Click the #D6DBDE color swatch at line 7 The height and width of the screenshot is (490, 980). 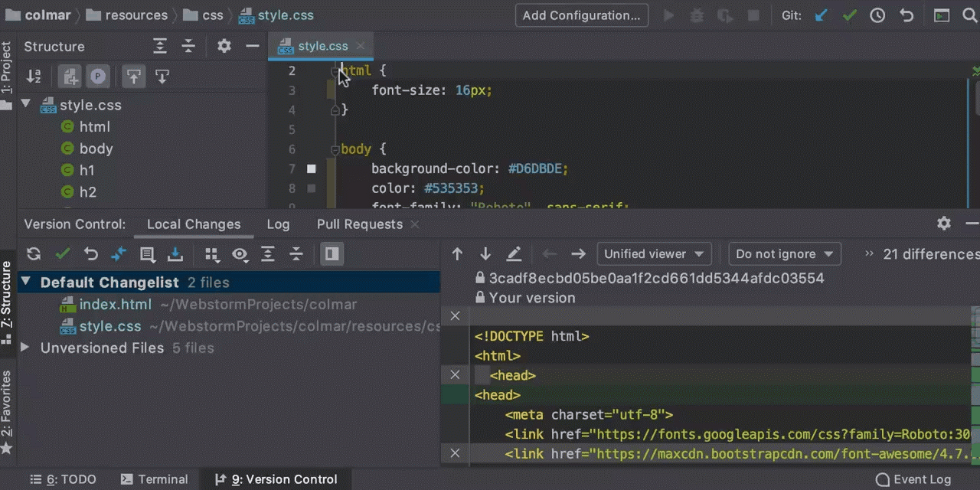312,168
